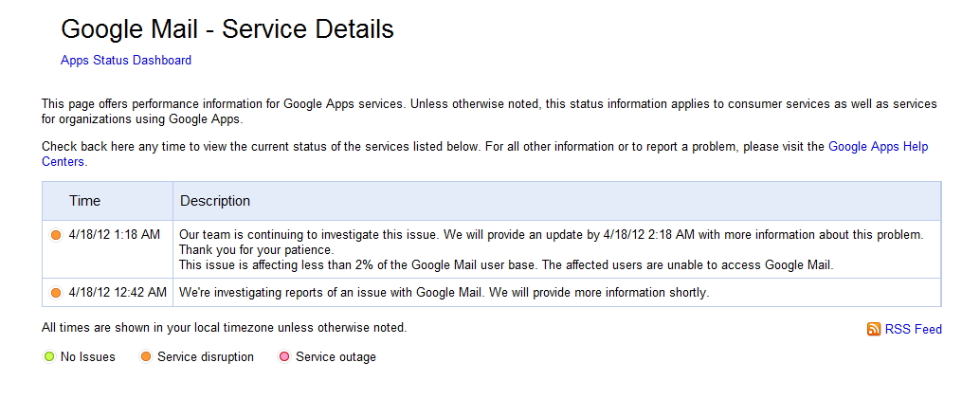Select the Time column header
The height and width of the screenshot is (399, 980).
[84, 201]
